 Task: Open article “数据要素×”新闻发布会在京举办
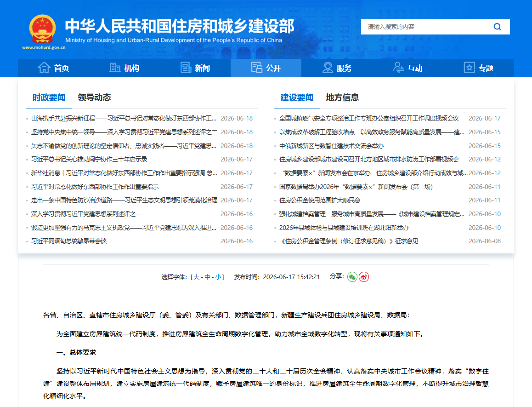click(375, 173)
